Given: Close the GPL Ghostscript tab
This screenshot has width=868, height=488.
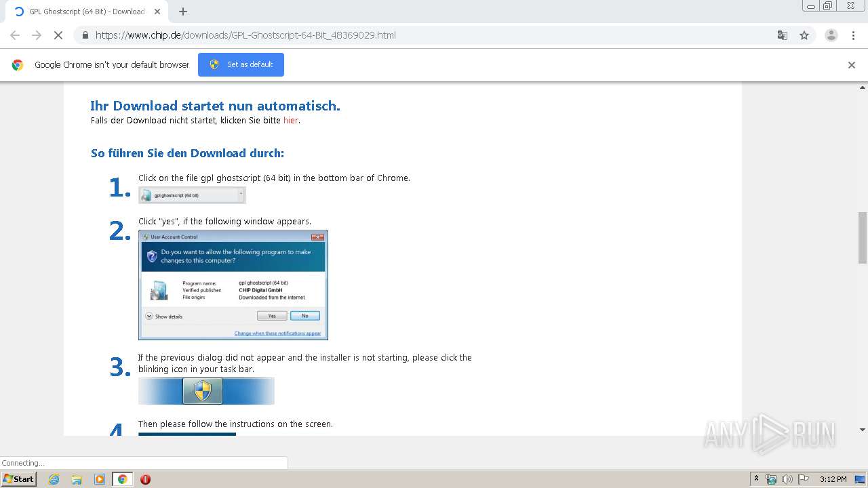Looking at the screenshot, I should pos(157,12).
